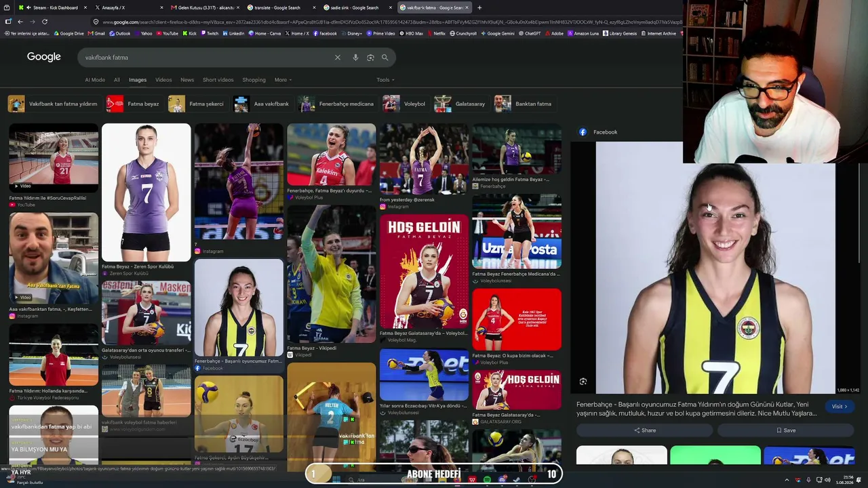Viewport: 868px width, 488px height.
Task: Open the Aaa vakıfbanktan fatma video thumbnail
Action: pyautogui.click(x=54, y=258)
